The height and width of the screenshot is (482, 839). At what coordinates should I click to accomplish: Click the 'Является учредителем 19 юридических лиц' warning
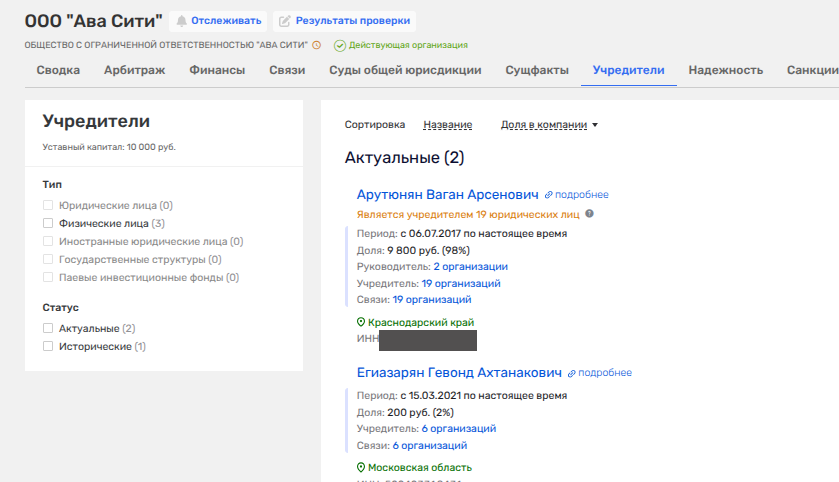coord(468,215)
